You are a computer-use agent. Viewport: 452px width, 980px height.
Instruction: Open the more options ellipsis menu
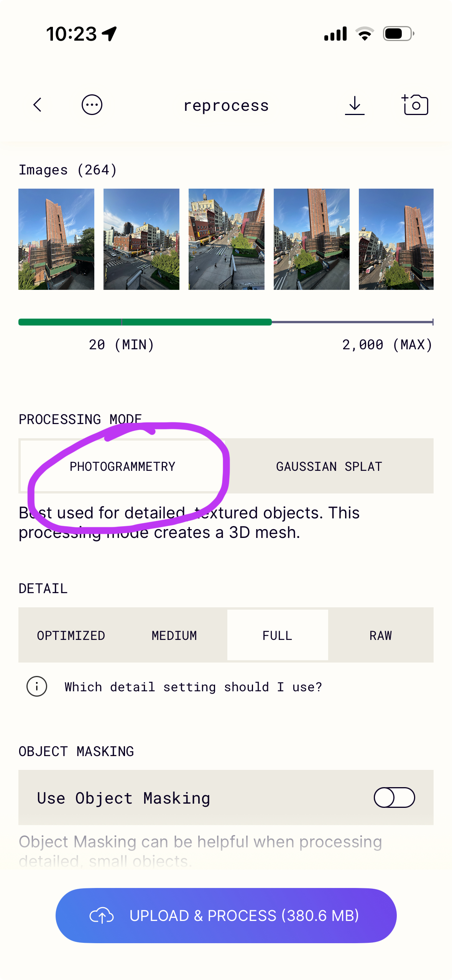click(x=92, y=105)
